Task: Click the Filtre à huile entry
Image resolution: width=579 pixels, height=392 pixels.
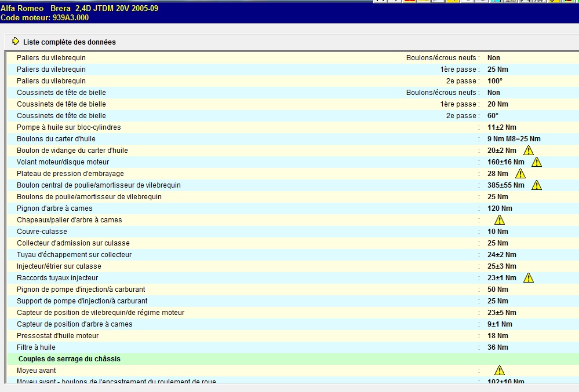Action: (36, 347)
